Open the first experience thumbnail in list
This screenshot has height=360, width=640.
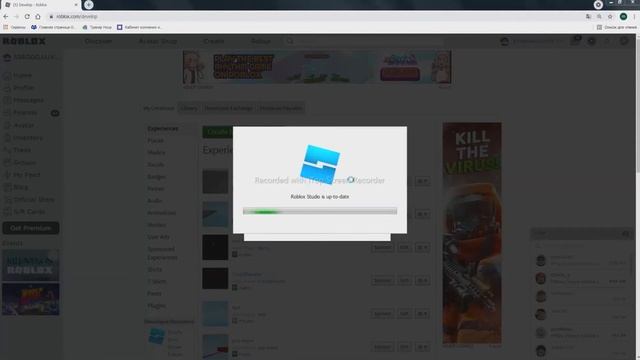pos(215,181)
